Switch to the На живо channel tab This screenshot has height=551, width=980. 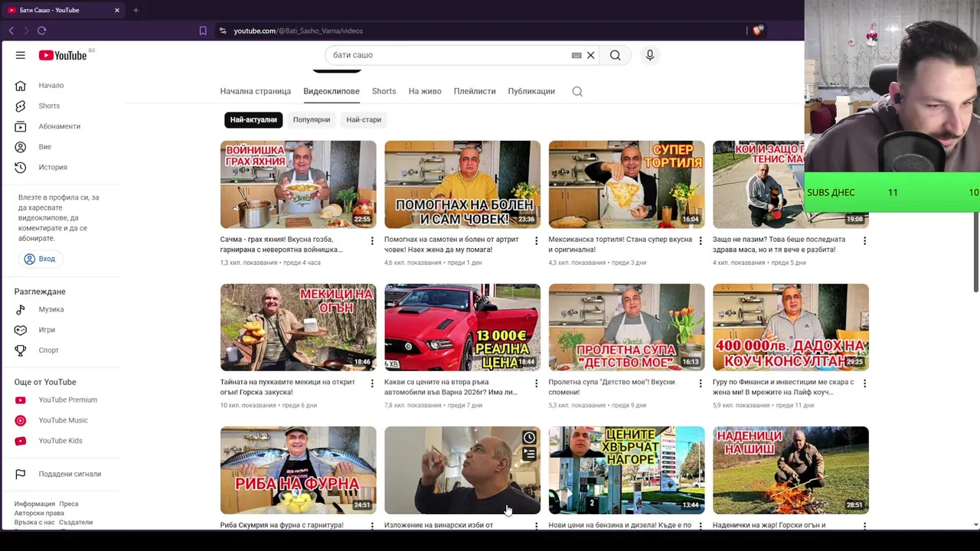425,91
